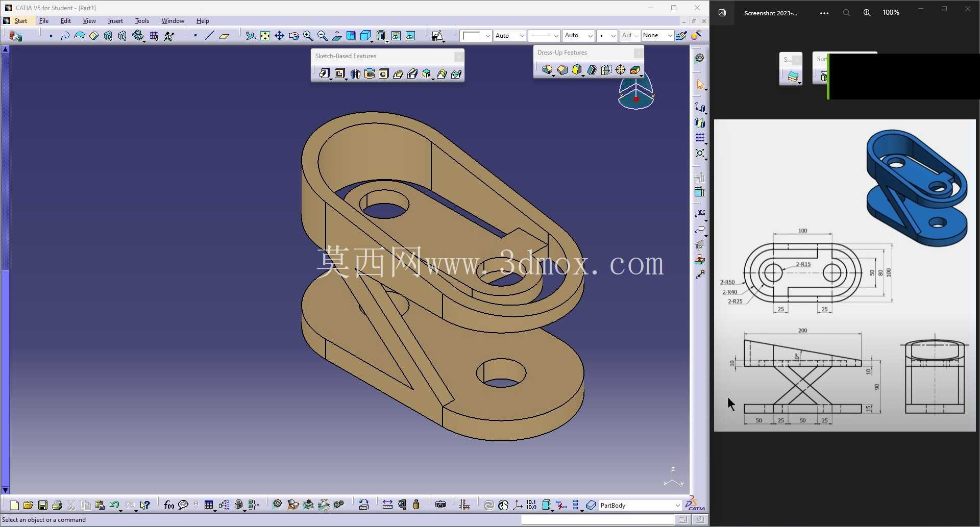Screen dimensions: 980x527
Task: Open the View menu
Action: (x=89, y=21)
